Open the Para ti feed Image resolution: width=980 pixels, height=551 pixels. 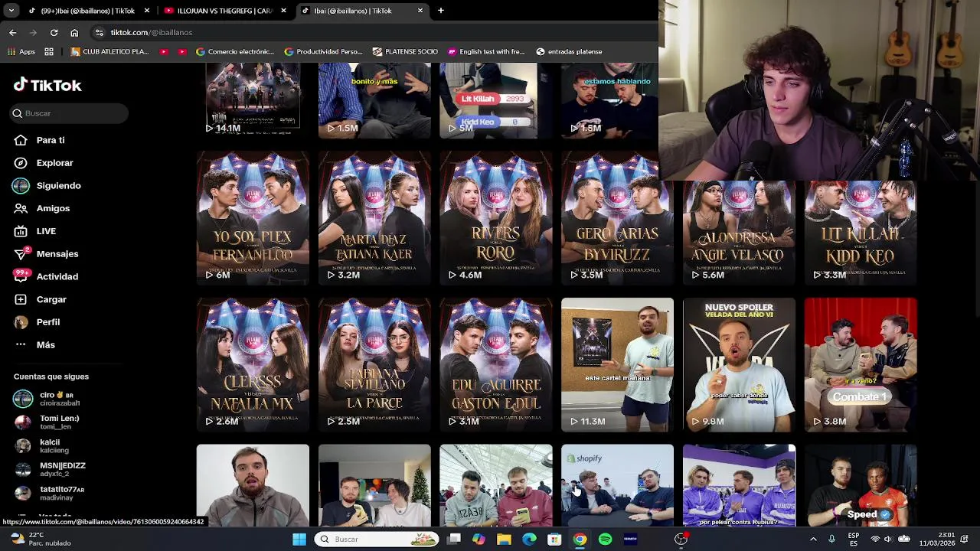(x=51, y=140)
